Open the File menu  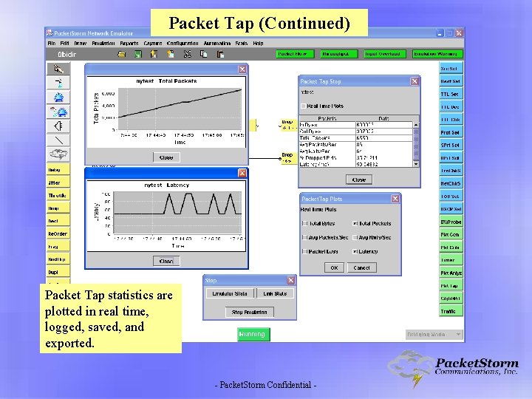[x=52, y=43]
